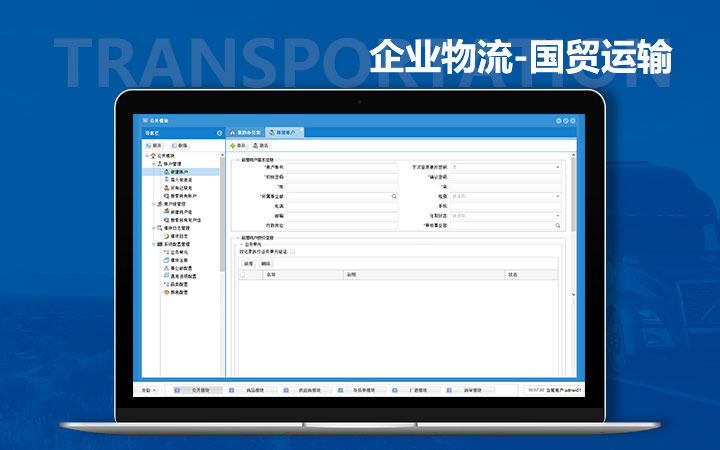Tick the business unit validation checkbox
Image resolution: width=720 pixels, height=450 pixels.
point(293,252)
